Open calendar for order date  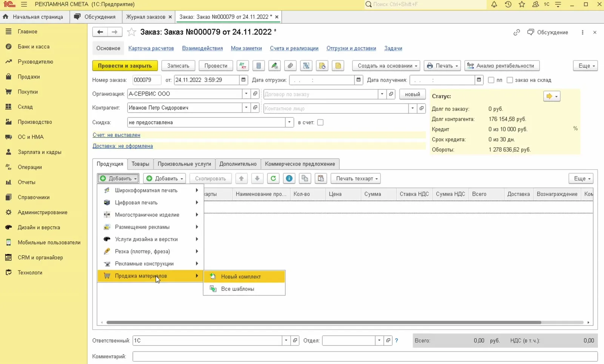(x=243, y=80)
